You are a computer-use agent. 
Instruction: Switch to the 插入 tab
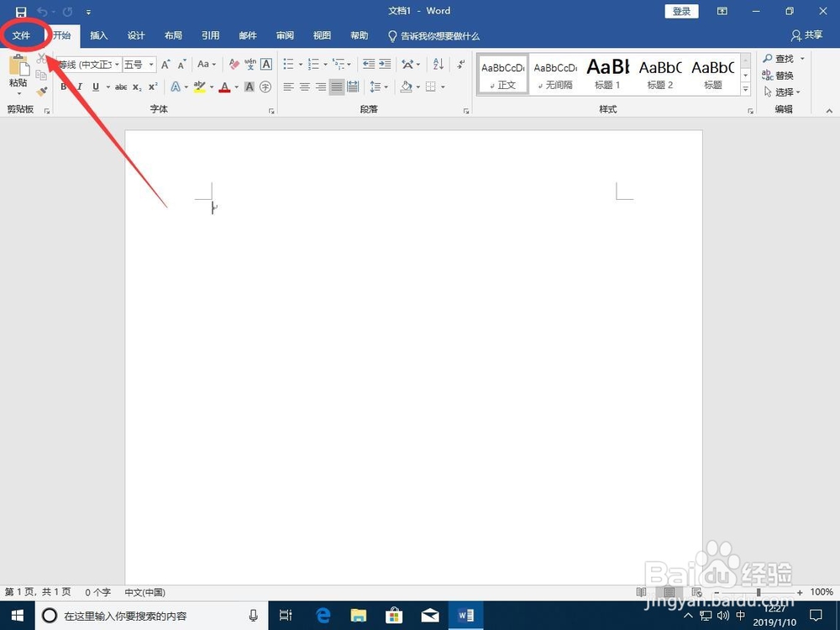coord(99,35)
